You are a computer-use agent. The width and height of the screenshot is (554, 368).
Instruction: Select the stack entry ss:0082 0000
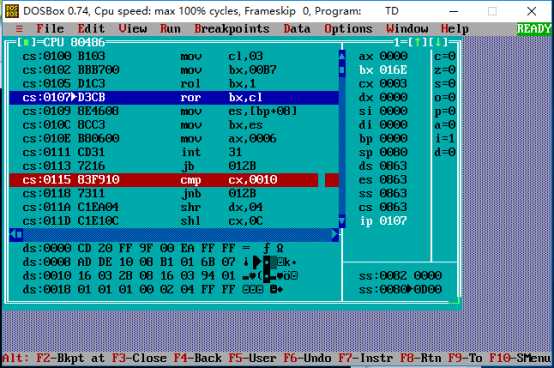(x=400, y=276)
